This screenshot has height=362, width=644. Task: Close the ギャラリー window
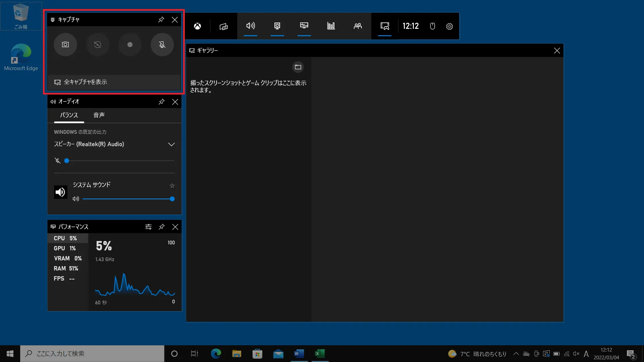tap(557, 51)
